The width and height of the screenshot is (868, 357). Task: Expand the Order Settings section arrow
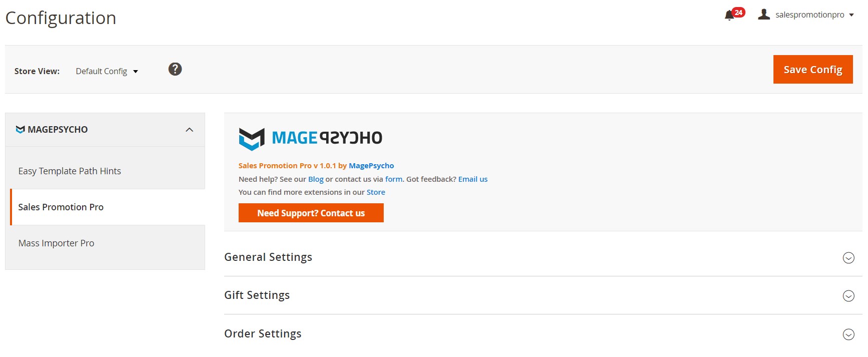pos(848,334)
